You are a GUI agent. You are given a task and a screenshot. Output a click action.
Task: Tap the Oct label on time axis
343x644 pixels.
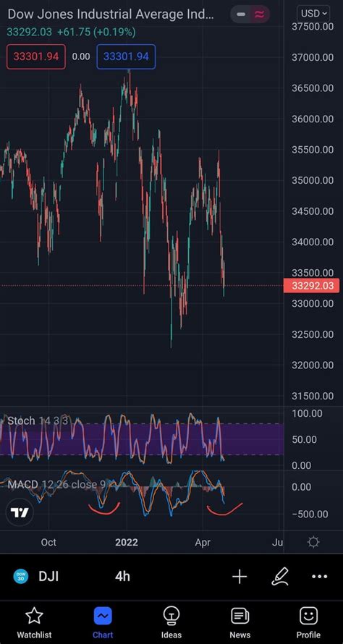pos(48,543)
